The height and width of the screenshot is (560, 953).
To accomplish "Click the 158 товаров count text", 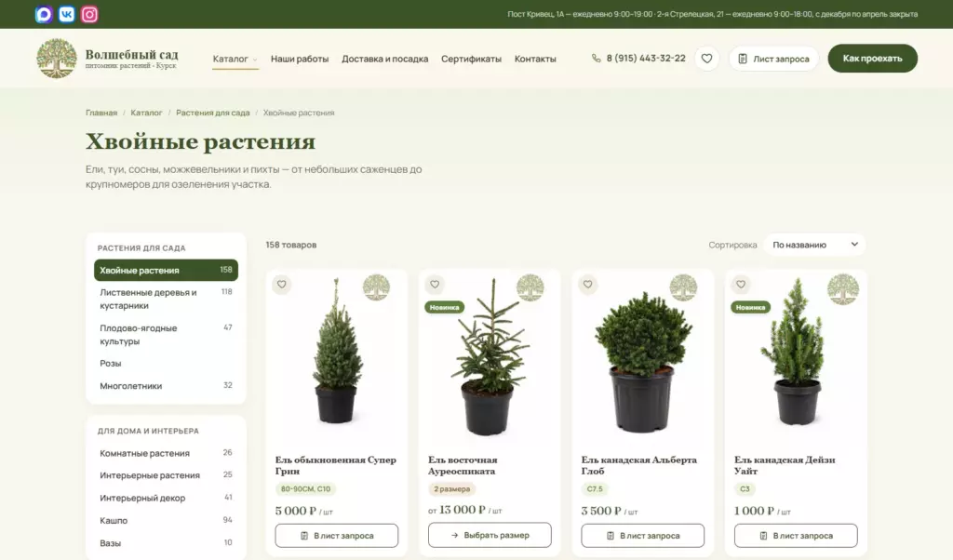I will (291, 245).
